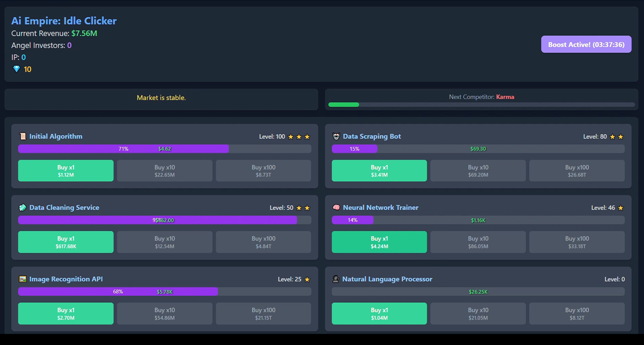Click the image icon beside Image Recognition API
The height and width of the screenshot is (345, 644).
click(22, 279)
